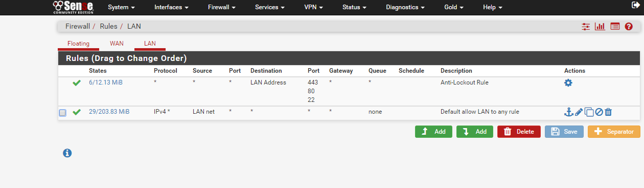Screen dimensions: 644x188
Task: Expand the System dropdown menu
Action: (x=122, y=7)
